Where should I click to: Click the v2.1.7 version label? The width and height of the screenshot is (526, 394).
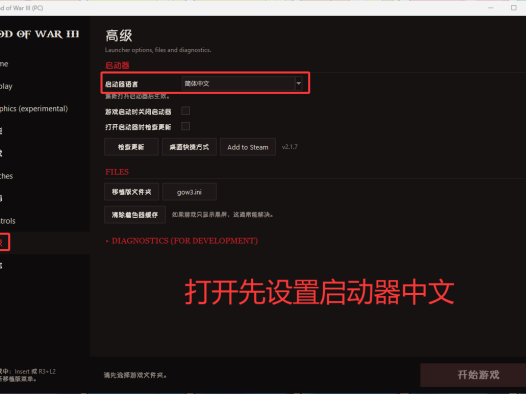click(x=290, y=147)
